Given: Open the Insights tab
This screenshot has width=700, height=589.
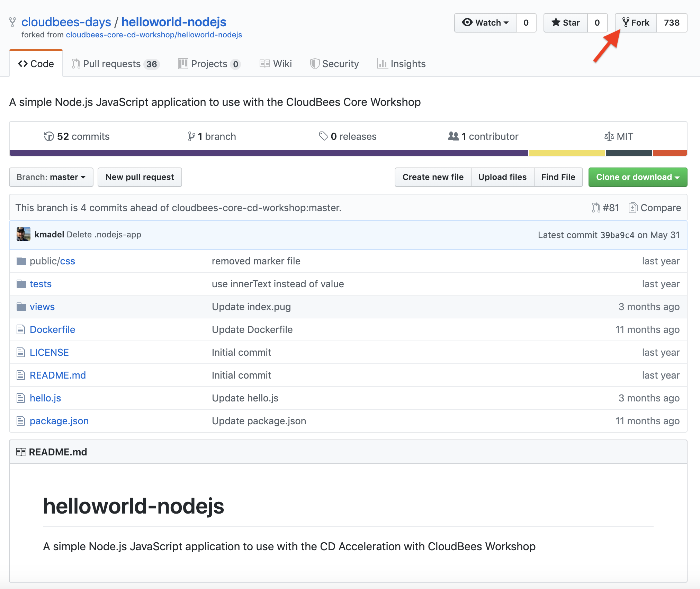Looking at the screenshot, I should click(402, 64).
